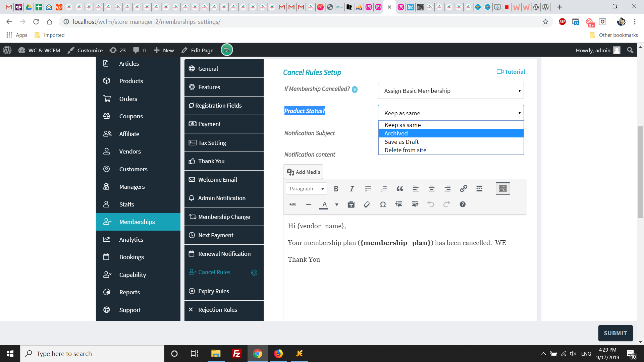Open Chrome from the taskbar
The image size is (644, 362).
[x=257, y=354]
